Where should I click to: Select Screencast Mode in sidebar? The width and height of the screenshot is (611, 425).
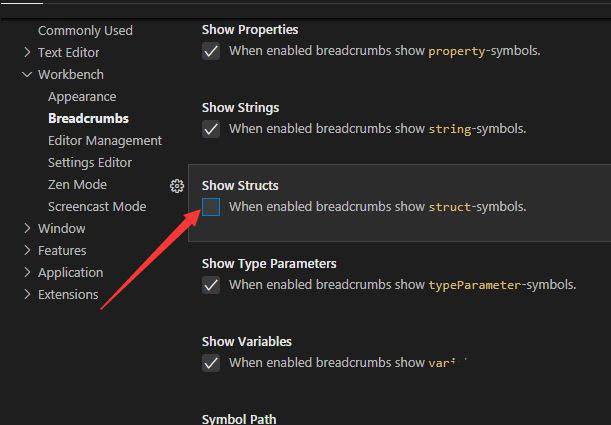[96, 206]
